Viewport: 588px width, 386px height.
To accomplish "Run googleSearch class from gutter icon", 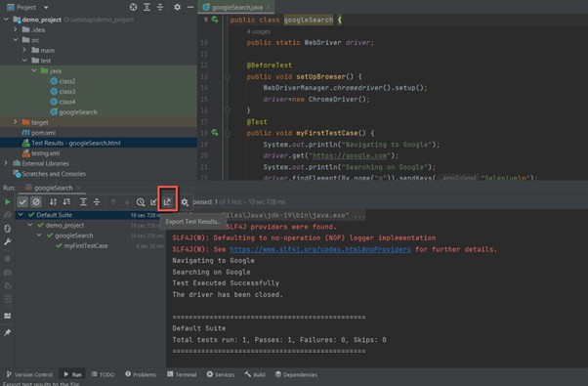I will (x=215, y=20).
